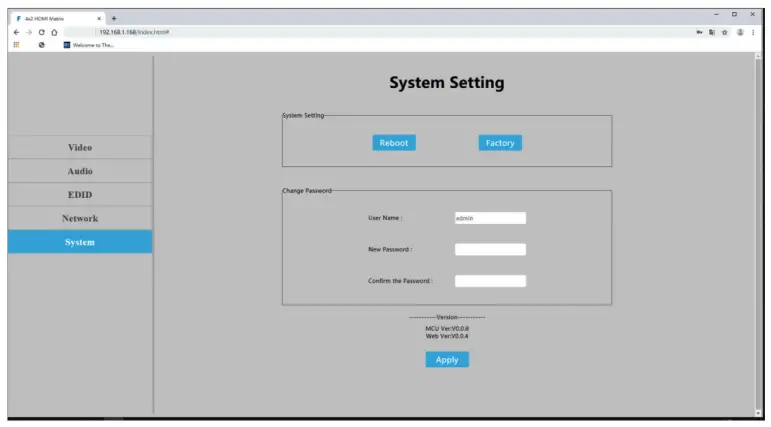Screen dimensions: 771x427
Task: Click the page scrollbar down arrow
Action: click(x=758, y=413)
